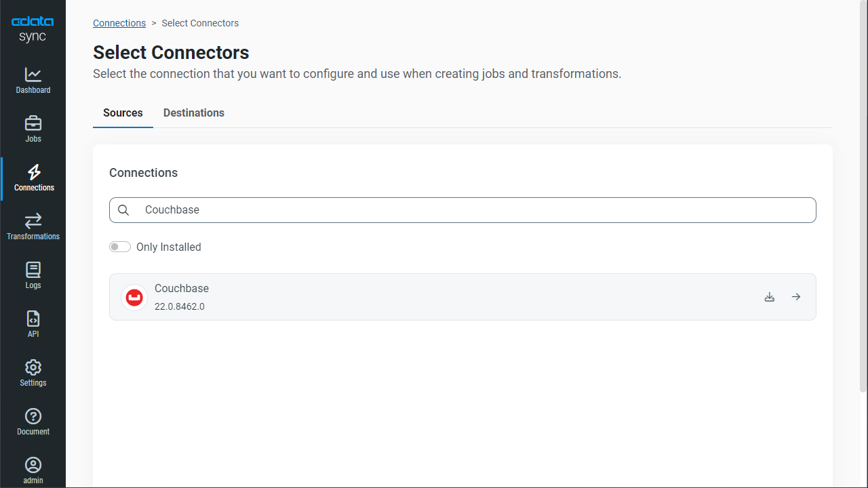Open the Document help icon
Viewport: 868px width, 488px height.
coord(33,416)
